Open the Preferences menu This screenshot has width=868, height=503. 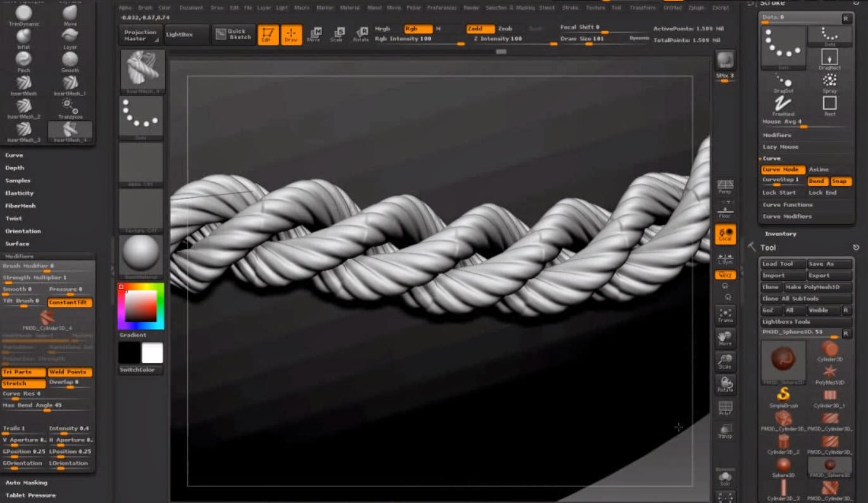pyautogui.click(x=443, y=8)
